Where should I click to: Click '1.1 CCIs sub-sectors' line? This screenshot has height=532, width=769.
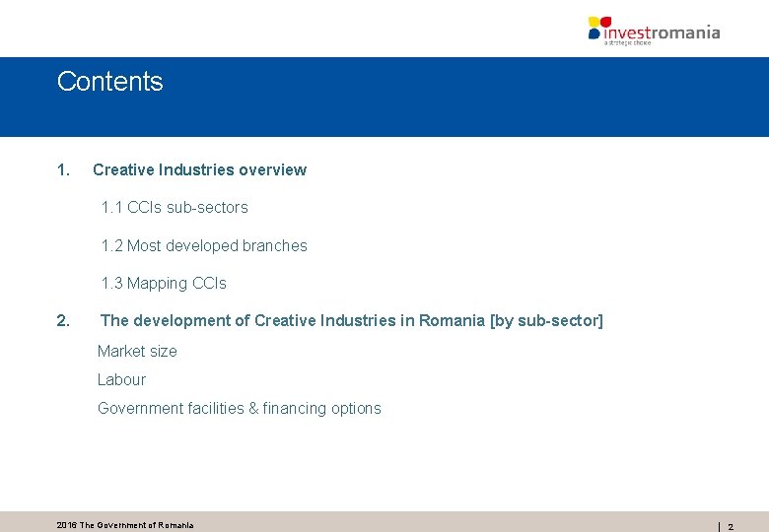(175, 207)
